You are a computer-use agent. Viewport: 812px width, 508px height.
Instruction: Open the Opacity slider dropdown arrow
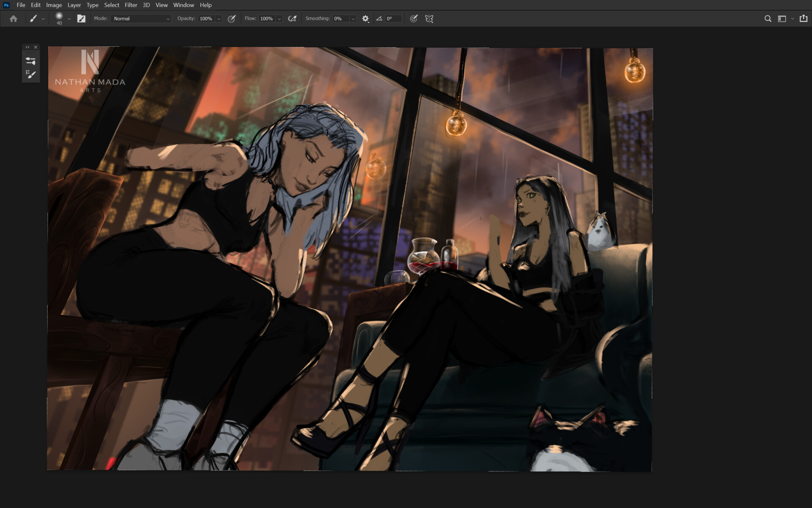coord(219,19)
